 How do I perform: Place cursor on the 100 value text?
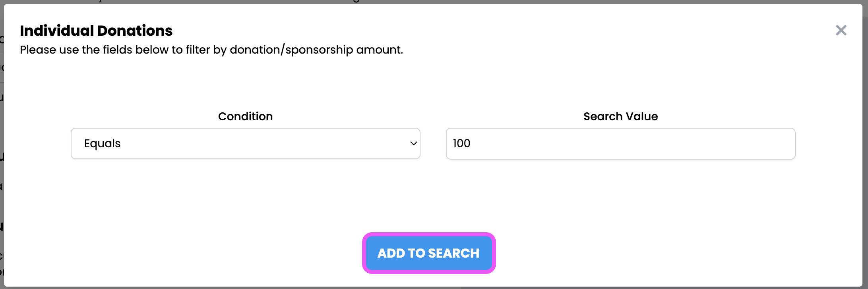(461, 143)
